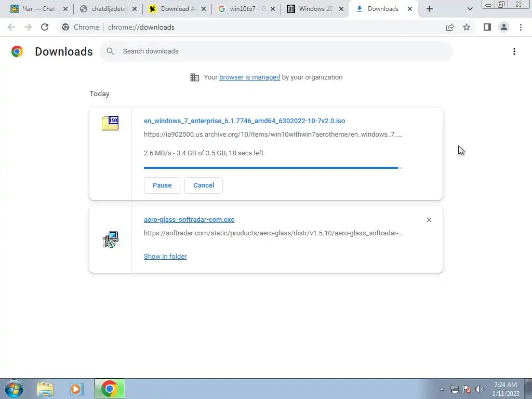This screenshot has height=399, width=532.
Task: Click the taskbar clock showing 7:24 AM
Action: tap(506, 389)
